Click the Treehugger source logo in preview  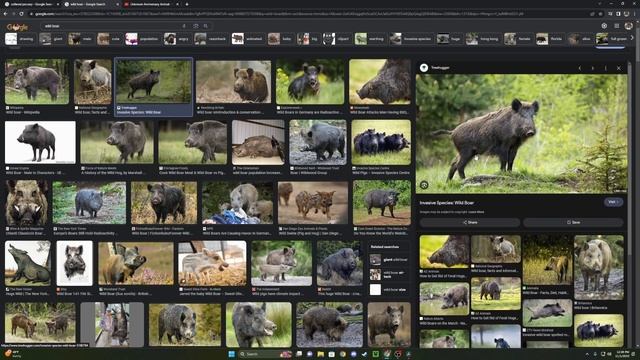424,68
